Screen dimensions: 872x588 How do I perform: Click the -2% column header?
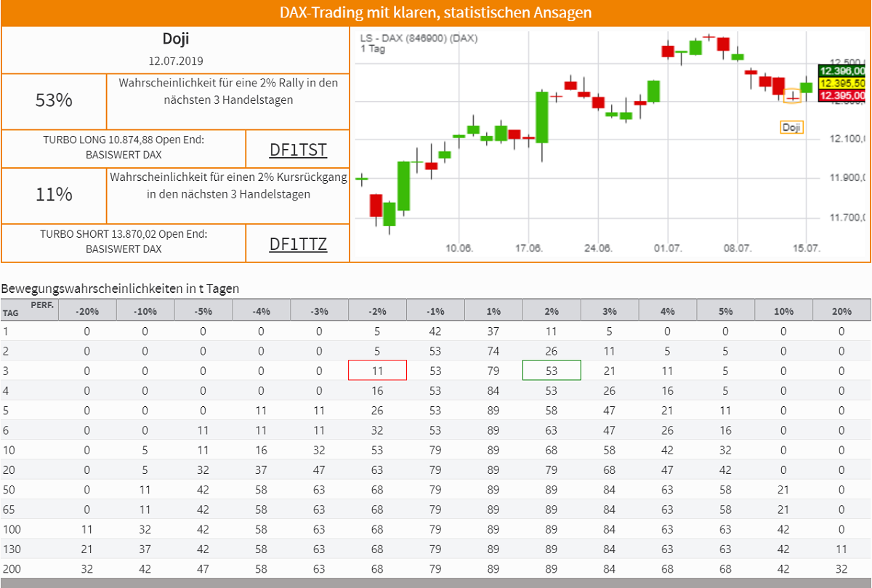pos(377,310)
